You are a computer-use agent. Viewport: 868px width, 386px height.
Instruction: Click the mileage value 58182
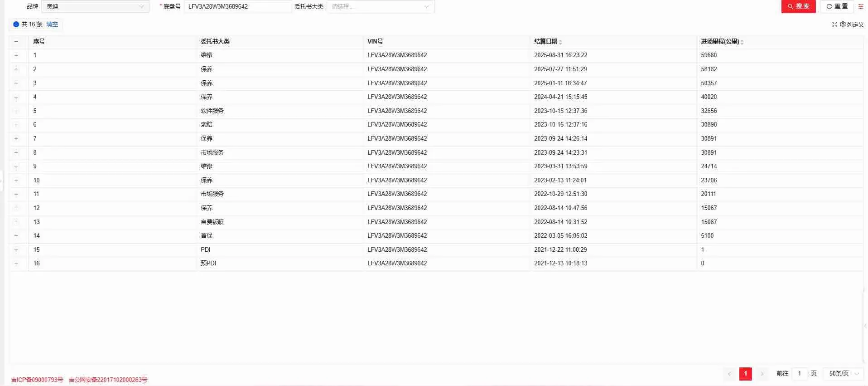point(709,69)
